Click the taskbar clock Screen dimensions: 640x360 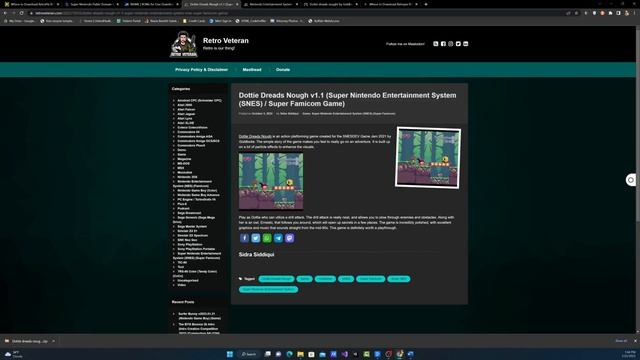pyautogui.click(x=630, y=354)
